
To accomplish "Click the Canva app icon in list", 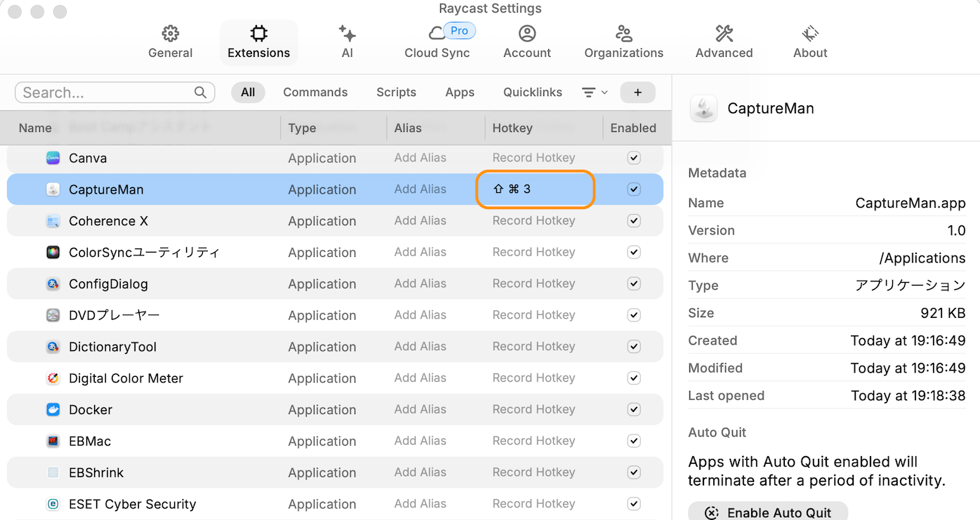I will click(x=53, y=158).
